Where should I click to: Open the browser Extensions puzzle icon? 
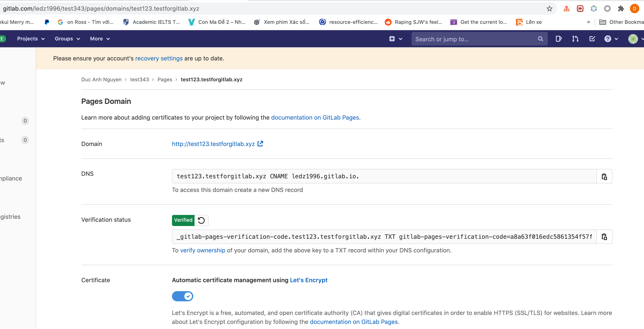(621, 9)
